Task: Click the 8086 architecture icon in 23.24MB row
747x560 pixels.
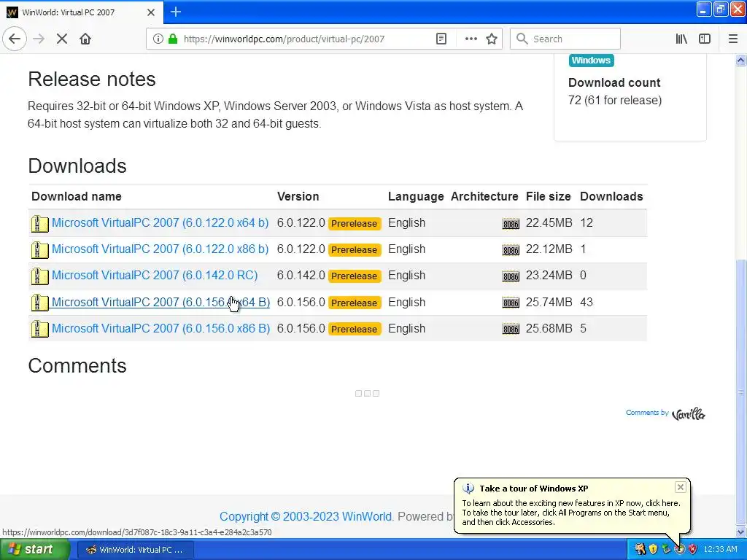Action: click(511, 276)
